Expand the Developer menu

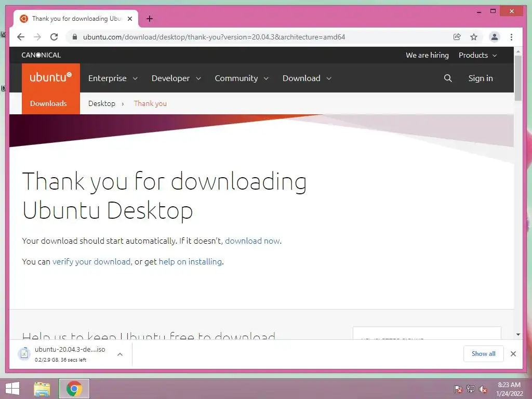(176, 78)
